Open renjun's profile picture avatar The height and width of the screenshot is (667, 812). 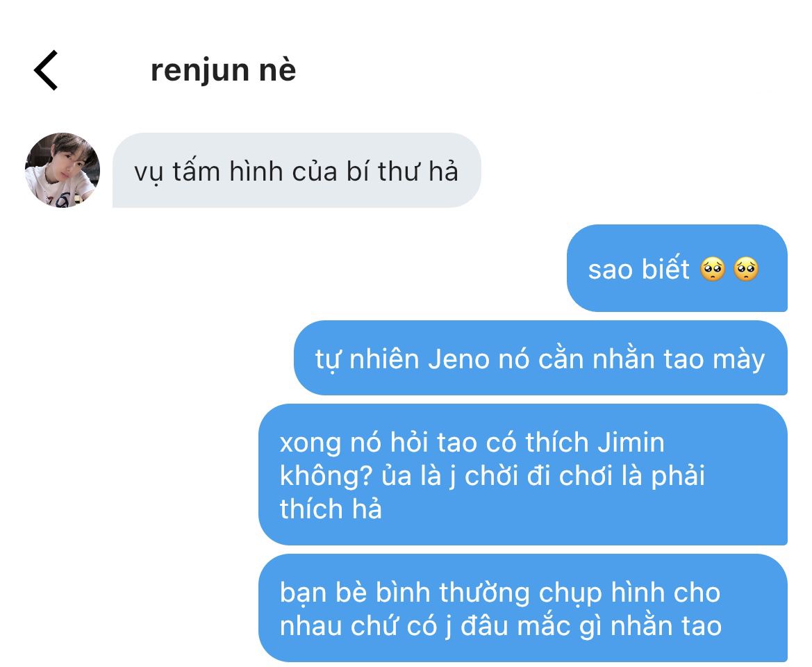[x=62, y=170]
